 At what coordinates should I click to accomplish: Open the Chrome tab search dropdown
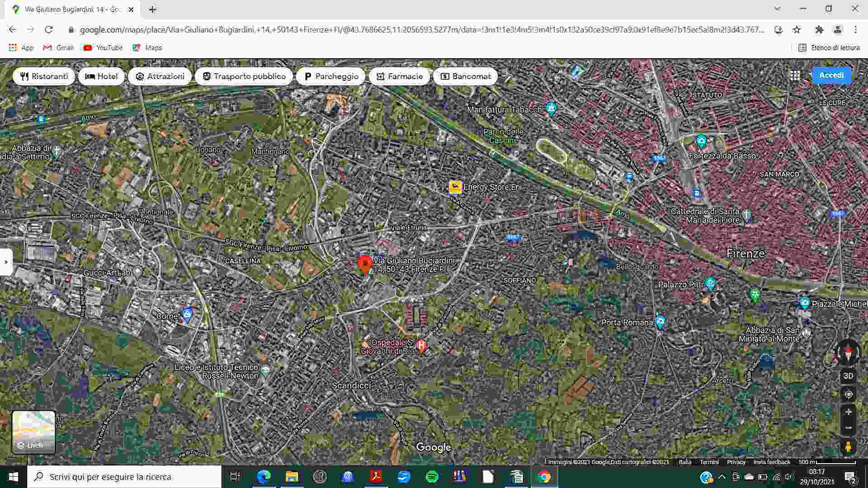tap(777, 9)
